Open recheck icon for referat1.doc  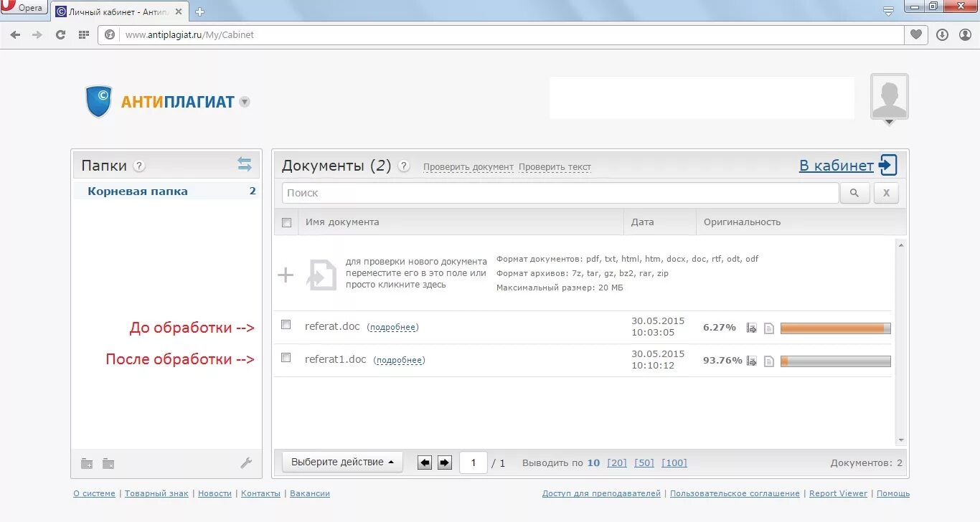click(x=752, y=361)
